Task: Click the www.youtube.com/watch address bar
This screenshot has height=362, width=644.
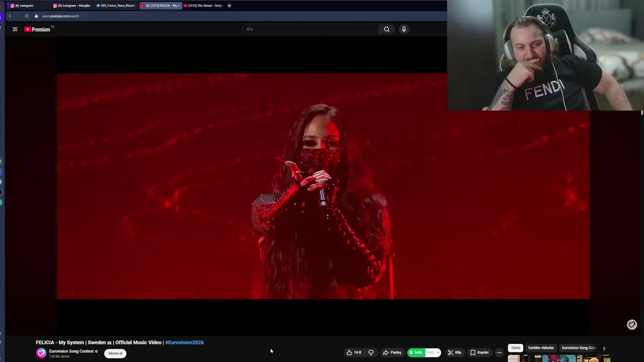Action: point(60,16)
